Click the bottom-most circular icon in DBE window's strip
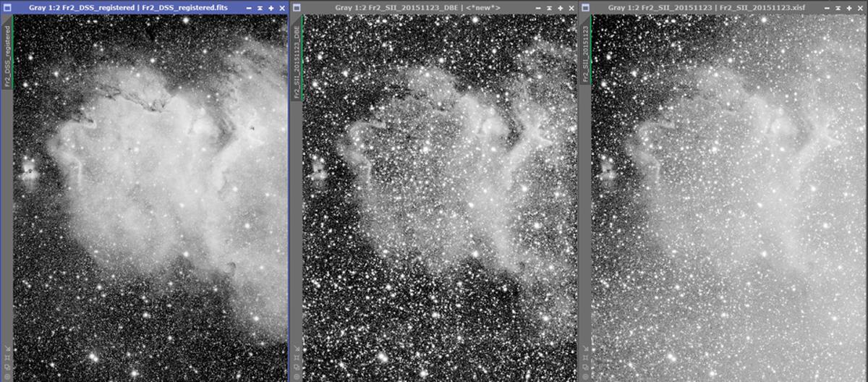This screenshot has width=868, height=382. pos(297,376)
